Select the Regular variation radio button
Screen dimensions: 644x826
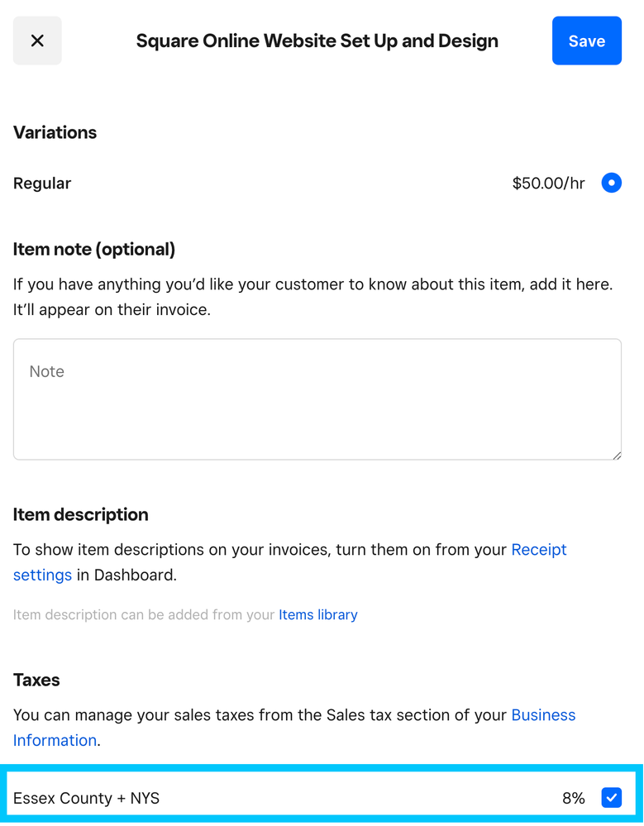click(611, 183)
